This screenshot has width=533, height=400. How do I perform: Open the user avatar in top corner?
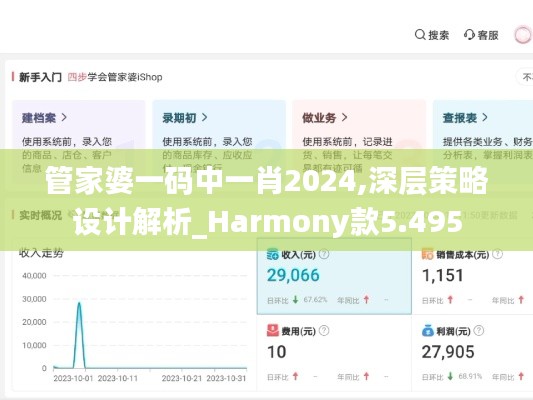tap(522, 35)
